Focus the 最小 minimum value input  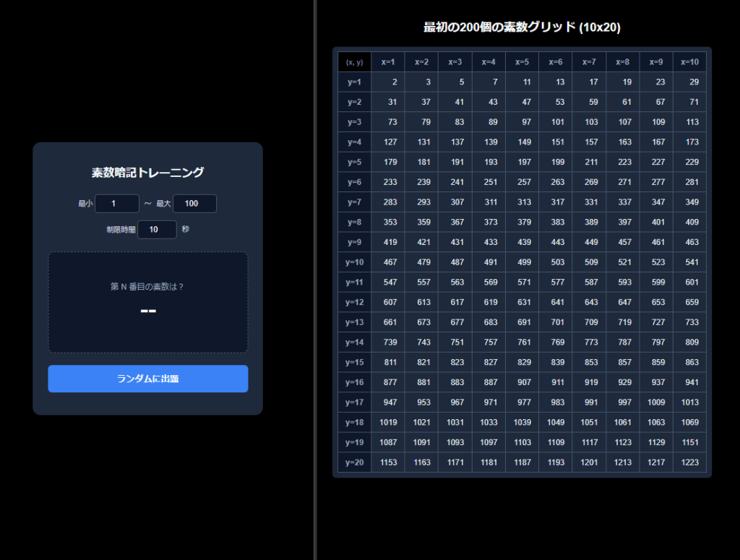(x=116, y=204)
